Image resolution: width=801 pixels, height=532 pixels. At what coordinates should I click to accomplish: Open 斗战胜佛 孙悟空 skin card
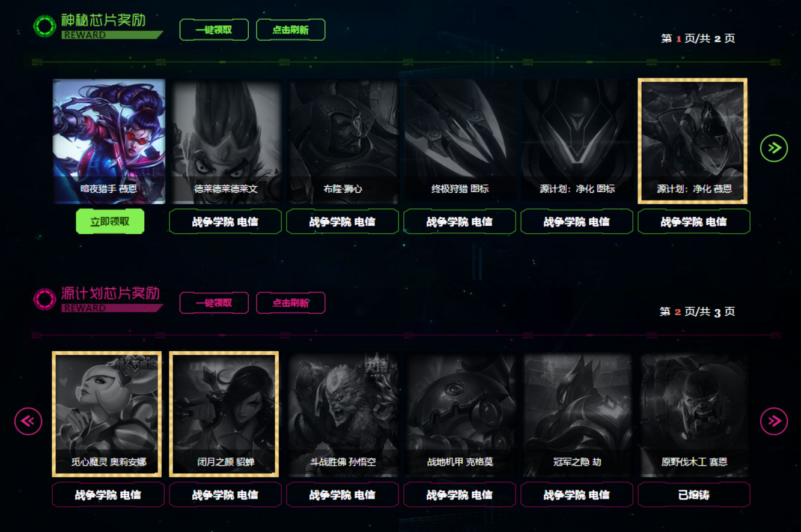(x=343, y=414)
